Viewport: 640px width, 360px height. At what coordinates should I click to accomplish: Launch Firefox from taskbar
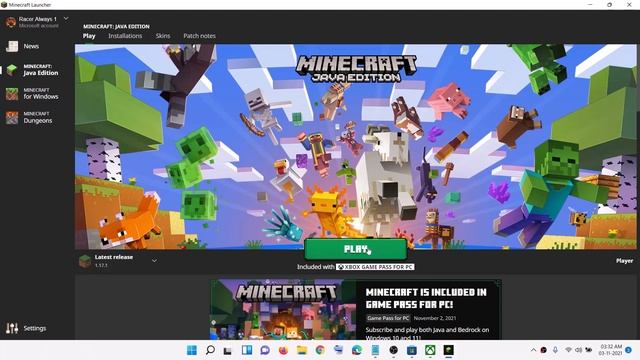point(283,350)
